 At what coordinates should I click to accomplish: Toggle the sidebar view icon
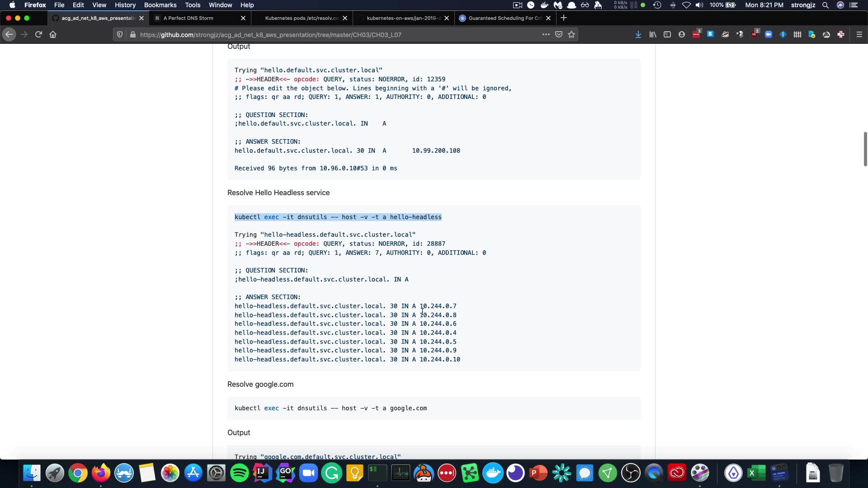click(x=667, y=34)
